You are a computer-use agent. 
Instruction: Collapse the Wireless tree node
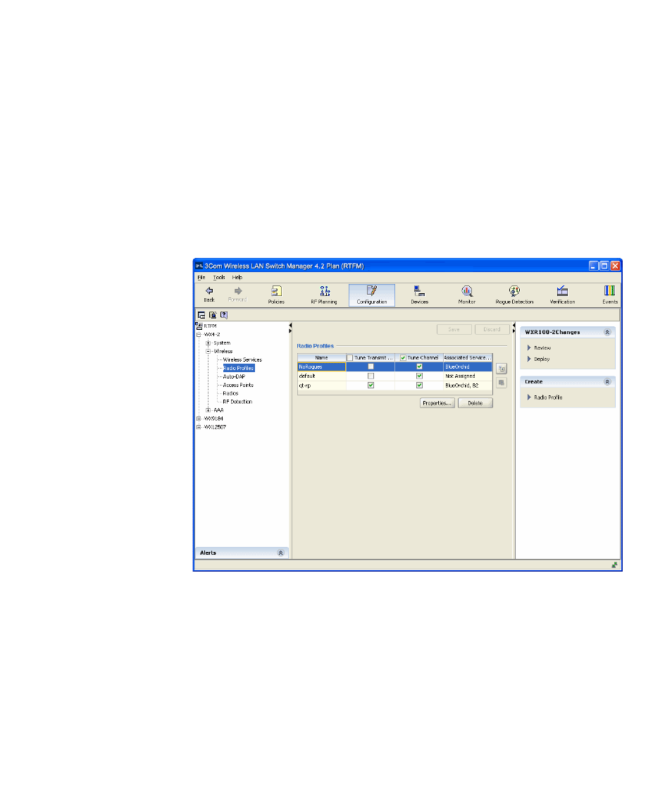[x=208, y=351]
